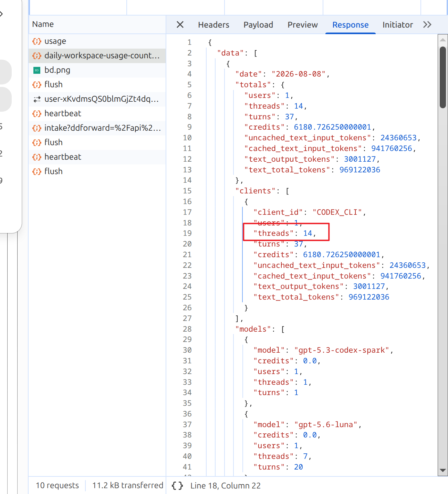Click "gpt-5.6-luna" model value
448x494 pixels.
(326, 425)
